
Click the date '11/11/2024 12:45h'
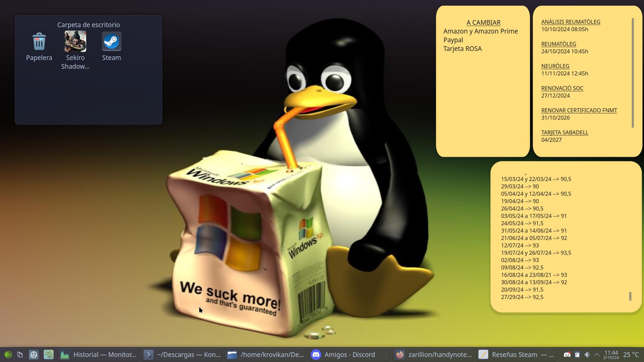tap(565, 73)
